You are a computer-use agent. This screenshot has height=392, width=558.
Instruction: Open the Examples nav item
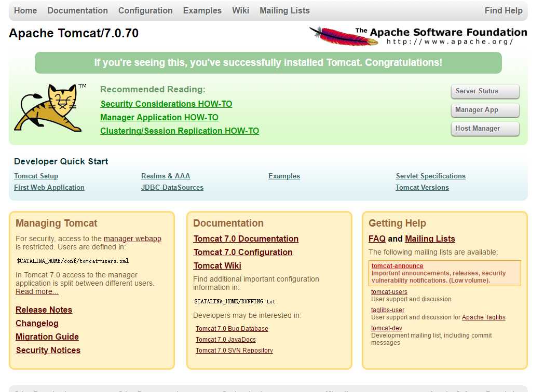click(202, 11)
